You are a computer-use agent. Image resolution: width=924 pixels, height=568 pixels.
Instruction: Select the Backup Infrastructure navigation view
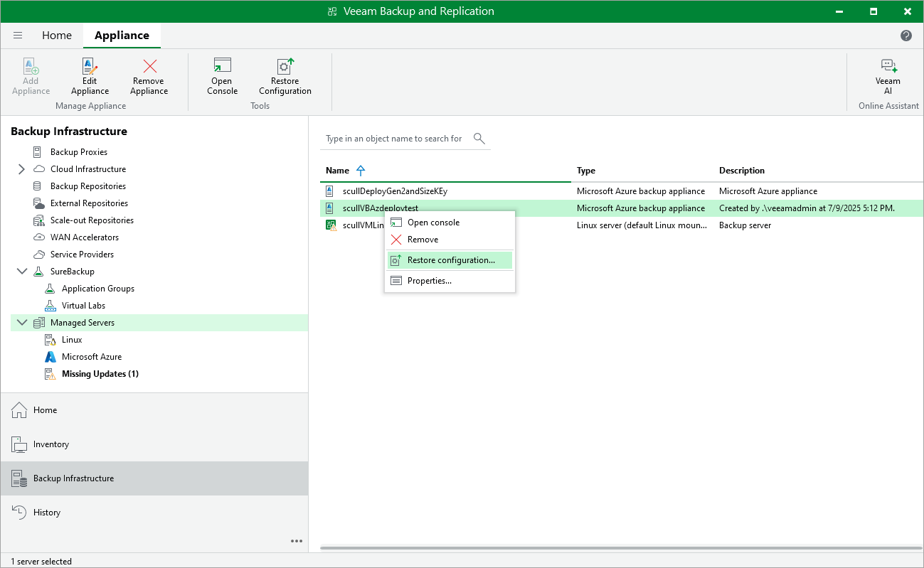(x=154, y=478)
